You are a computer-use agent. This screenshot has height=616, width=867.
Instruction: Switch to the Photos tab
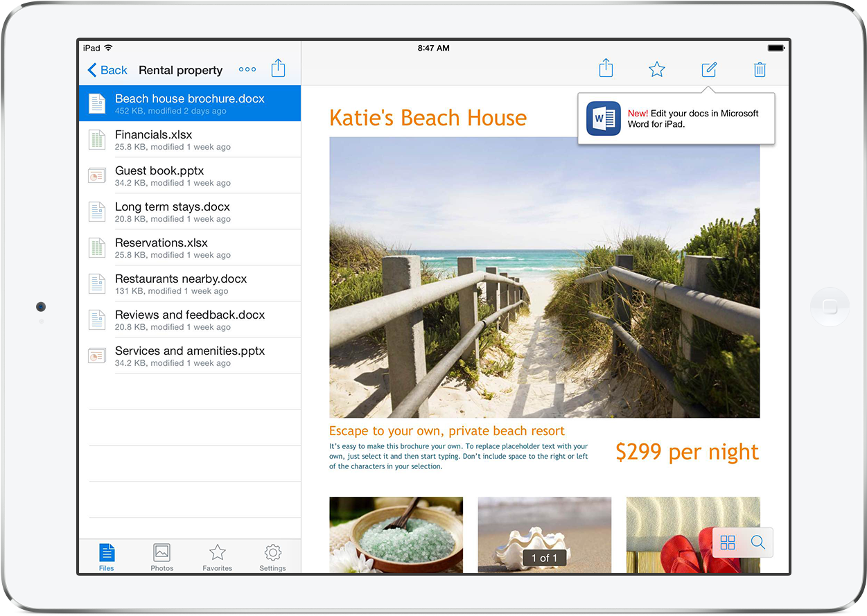(x=161, y=556)
